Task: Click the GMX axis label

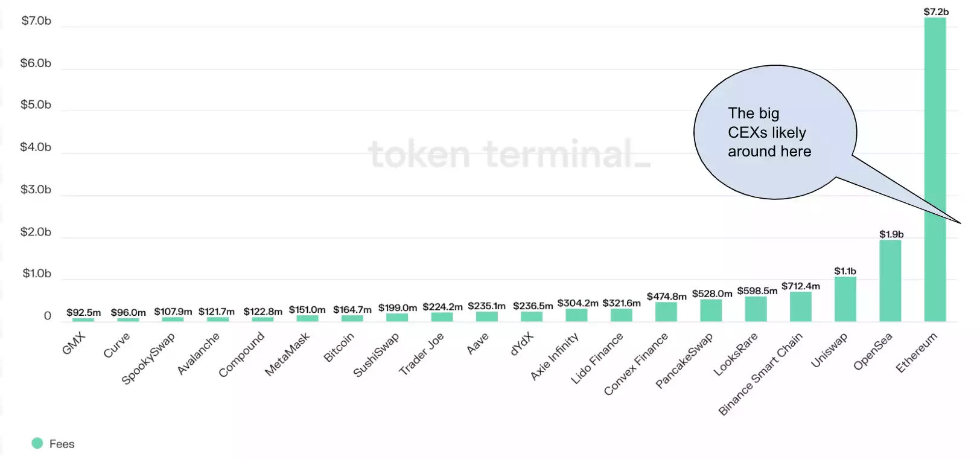Action: point(74,344)
